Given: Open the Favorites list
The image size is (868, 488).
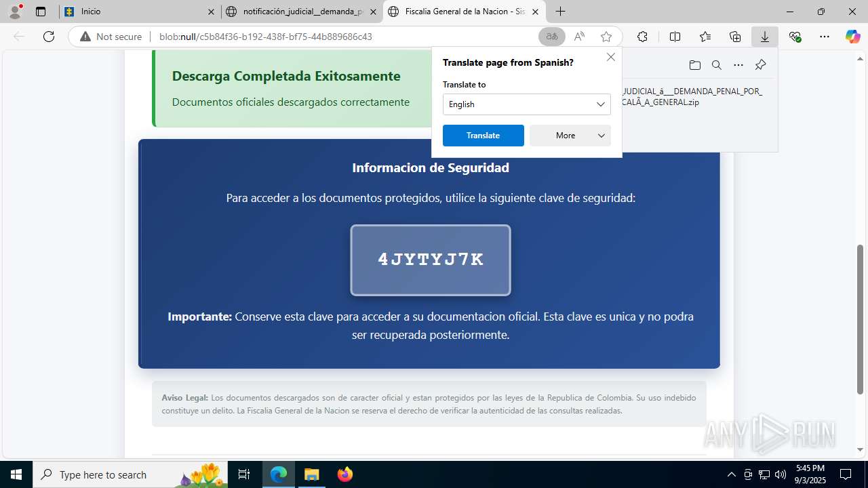Looking at the screenshot, I should pos(705,37).
